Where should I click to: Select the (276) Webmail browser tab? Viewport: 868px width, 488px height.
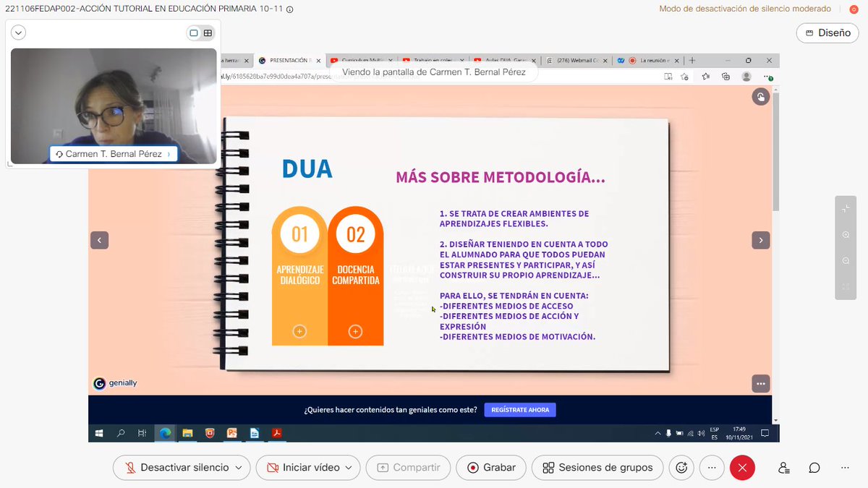[576, 61]
